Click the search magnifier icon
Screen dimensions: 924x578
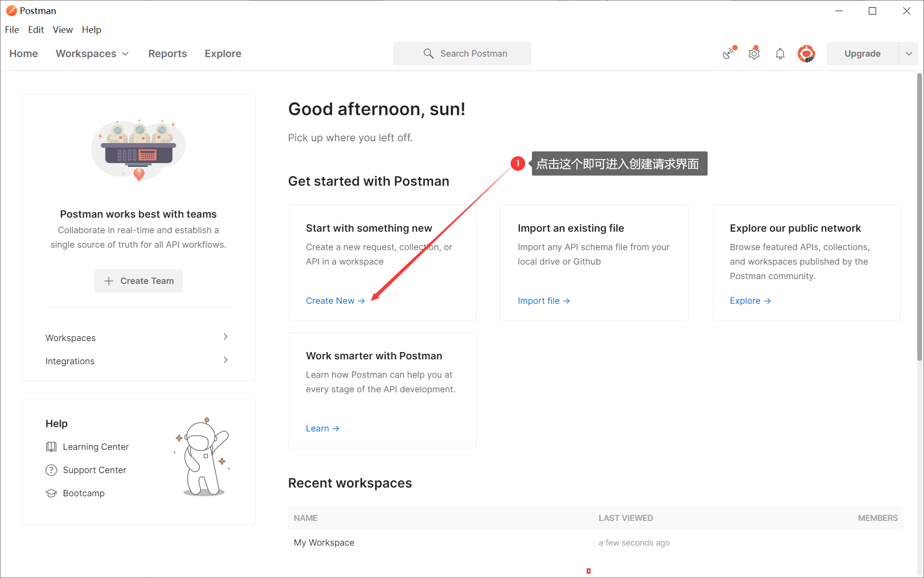tap(428, 54)
